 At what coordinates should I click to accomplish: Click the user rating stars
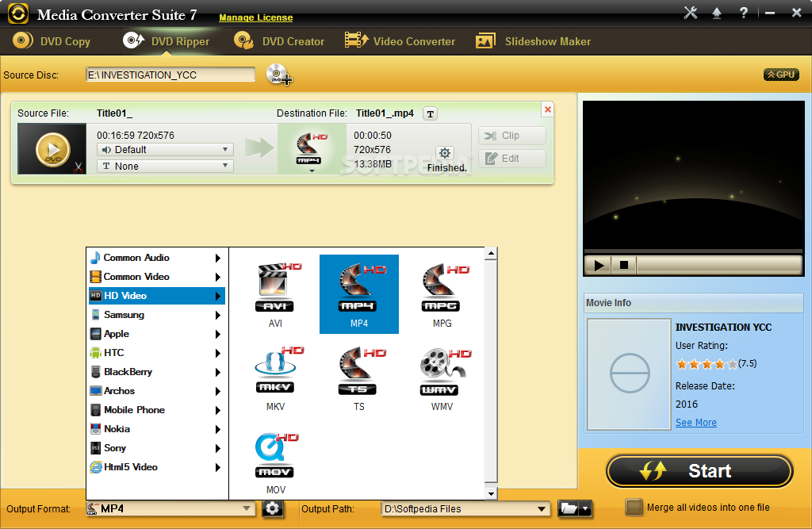tap(707, 364)
